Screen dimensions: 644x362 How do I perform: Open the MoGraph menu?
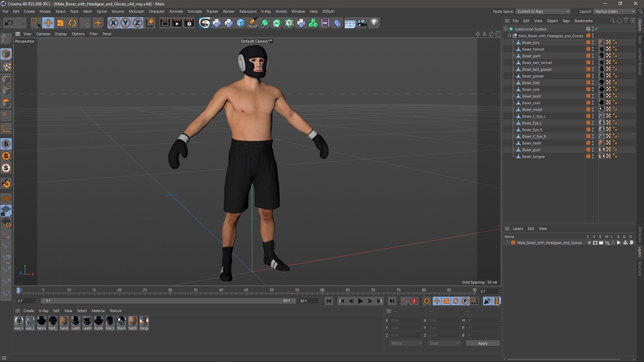pos(136,11)
